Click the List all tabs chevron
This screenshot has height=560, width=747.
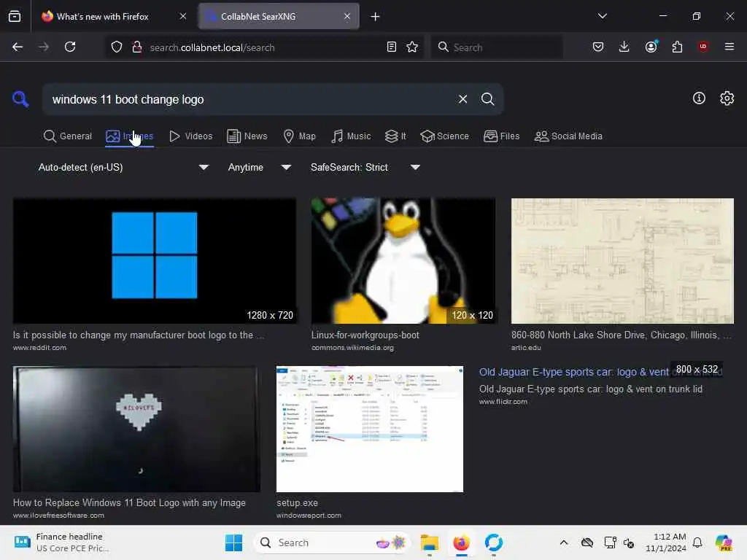pos(603,16)
